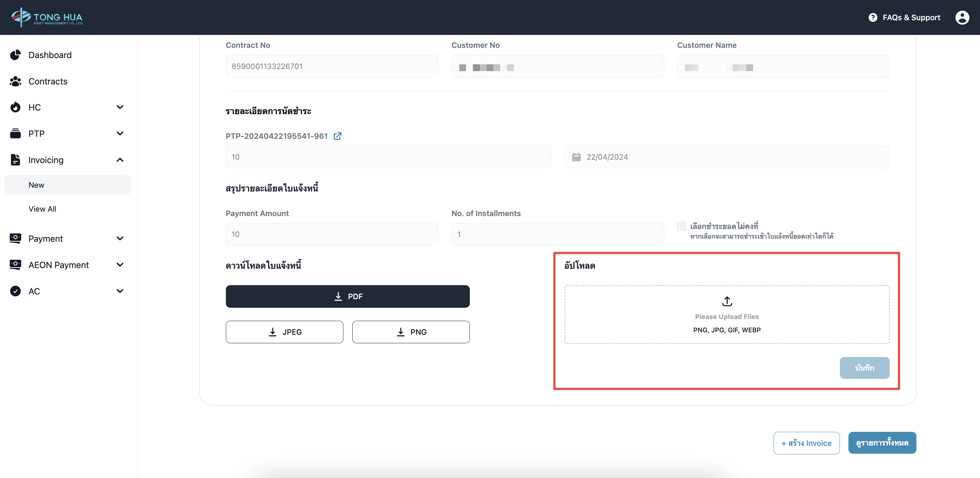980x478 pixels.
Task: Download the invoice as PDF
Action: (347, 296)
